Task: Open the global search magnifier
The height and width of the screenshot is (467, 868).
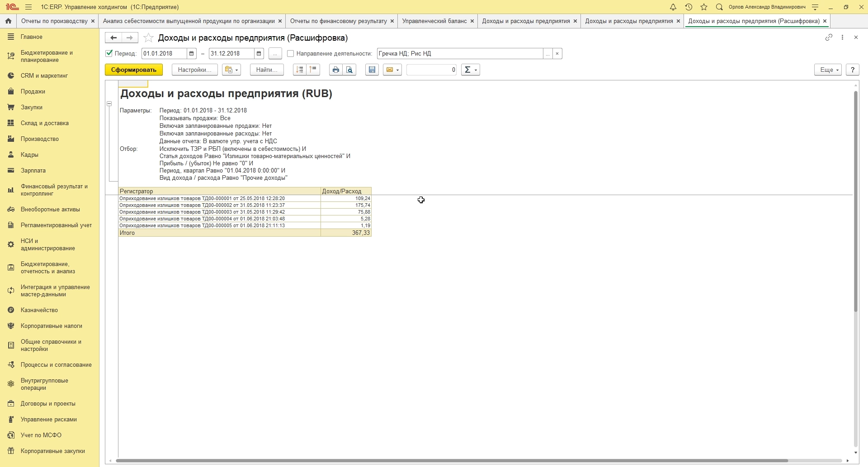Action: click(x=719, y=7)
